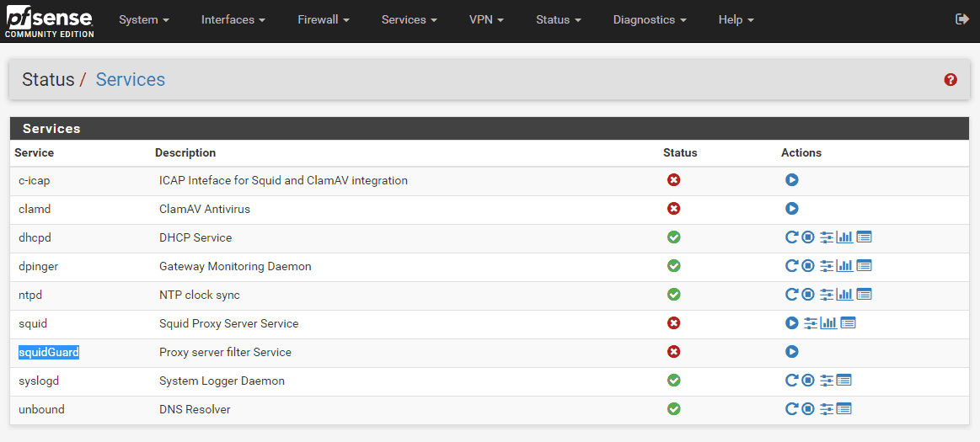Start the clamd ClamAV service

(791, 209)
